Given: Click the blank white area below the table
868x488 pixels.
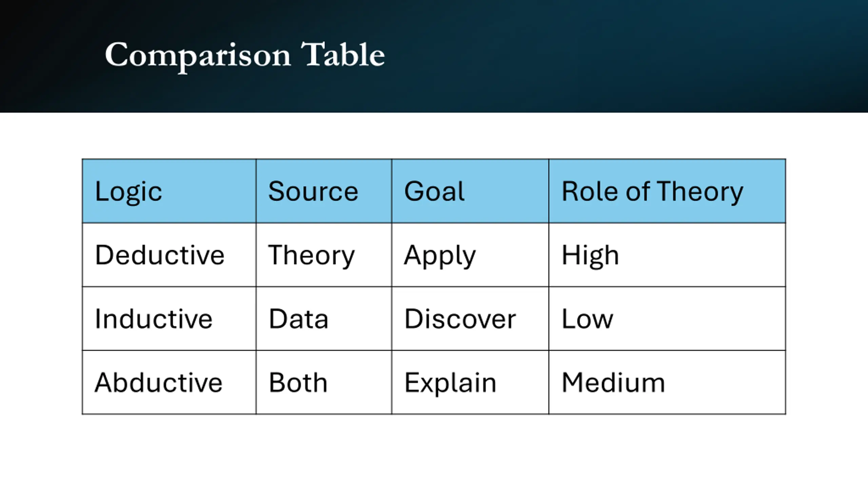Looking at the screenshot, I should pyautogui.click(x=434, y=451).
